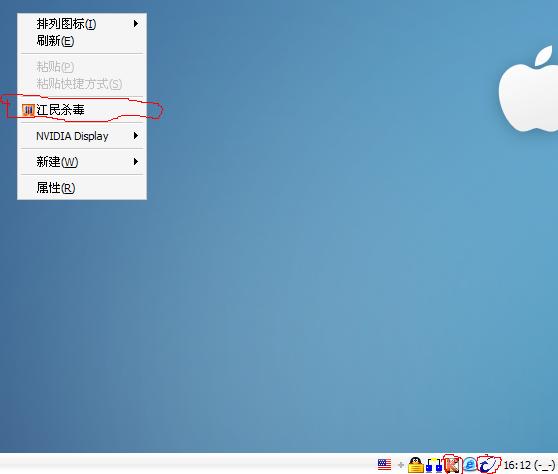Click the blue e browser tray icon
The width and height of the screenshot is (558, 474).
pos(470,464)
